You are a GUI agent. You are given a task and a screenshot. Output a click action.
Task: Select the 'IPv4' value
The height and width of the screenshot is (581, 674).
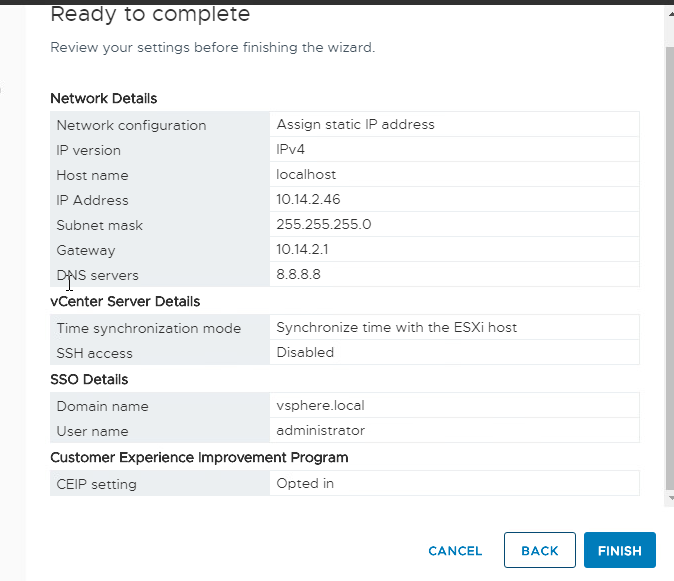[x=291, y=150]
